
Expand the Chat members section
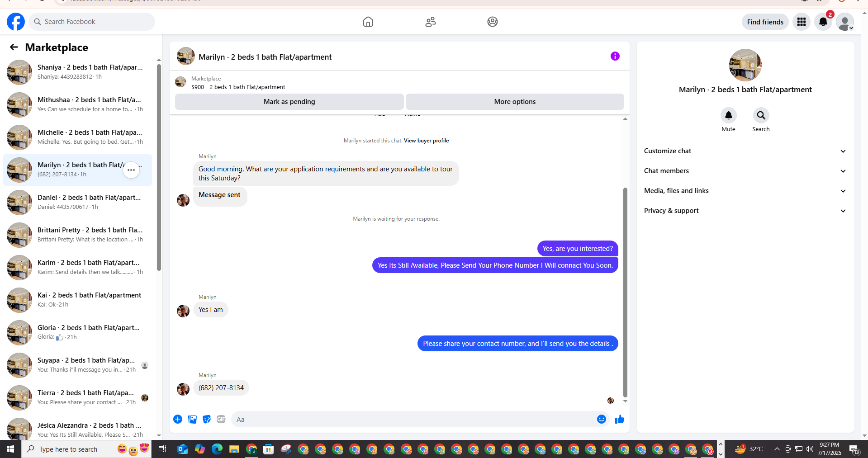(745, 171)
